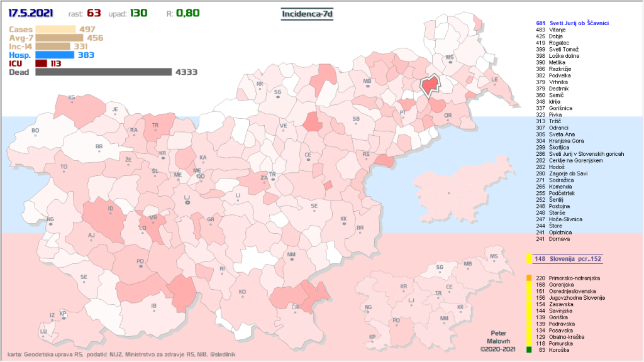Click the grey Dead bar
644x362 pixels.
tap(103, 72)
